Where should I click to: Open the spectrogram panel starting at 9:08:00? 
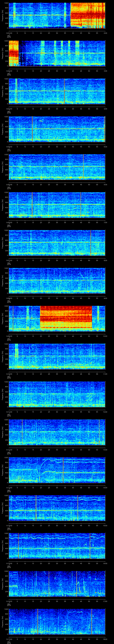[x=57, y=281]
